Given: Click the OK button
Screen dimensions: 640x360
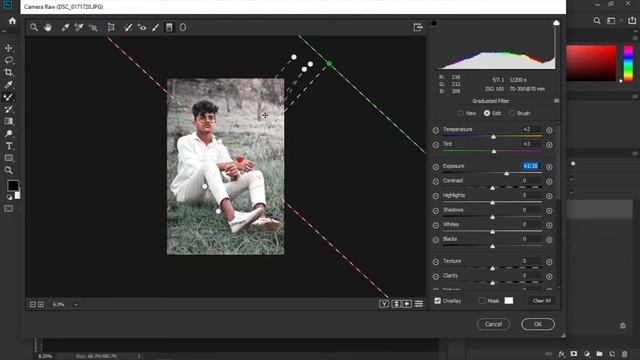Looking at the screenshot, I should coord(538,324).
